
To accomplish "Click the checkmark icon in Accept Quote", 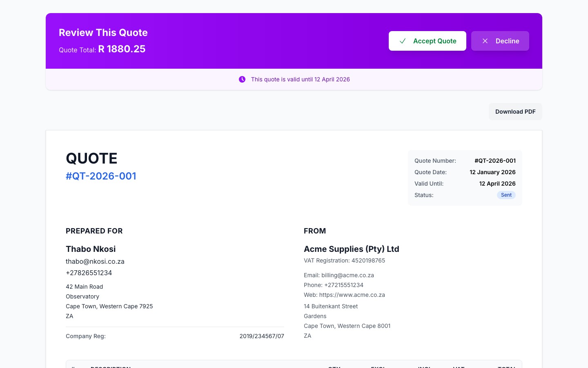I will click(x=403, y=41).
